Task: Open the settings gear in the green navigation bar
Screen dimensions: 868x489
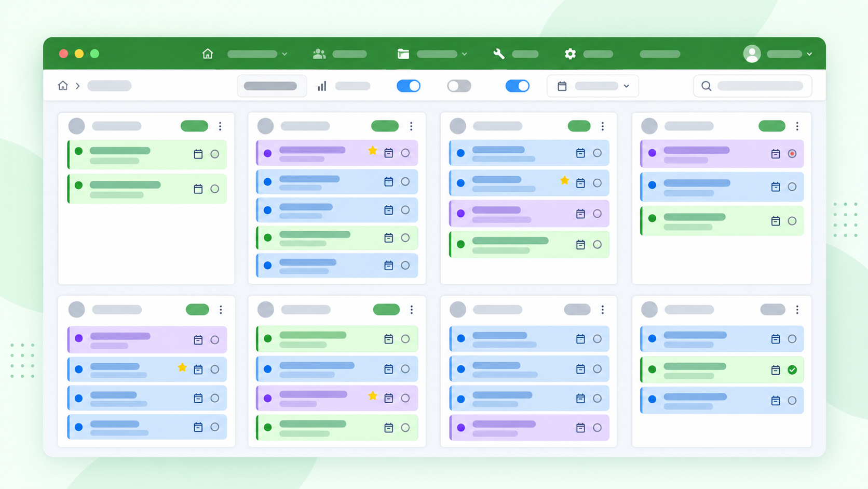Action: pos(570,54)
